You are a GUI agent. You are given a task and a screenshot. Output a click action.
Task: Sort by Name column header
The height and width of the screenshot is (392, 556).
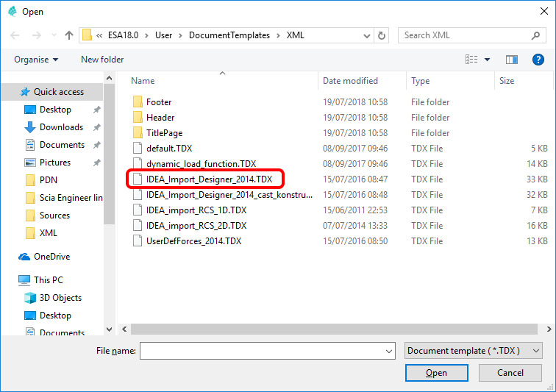pyautogui.click(x=143, y=81)
